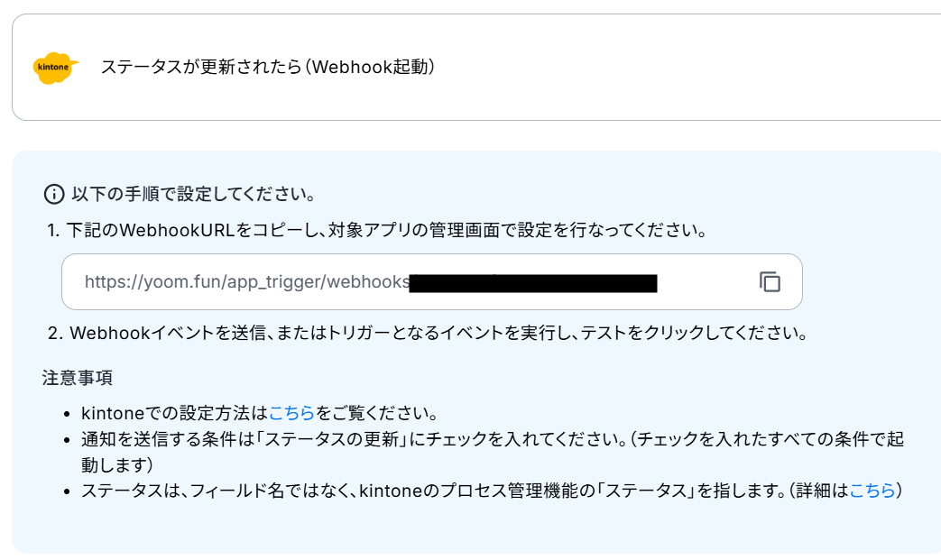Click the kintoneでの設定方法は bullet text
941x560 pixels.
point(175,413)
